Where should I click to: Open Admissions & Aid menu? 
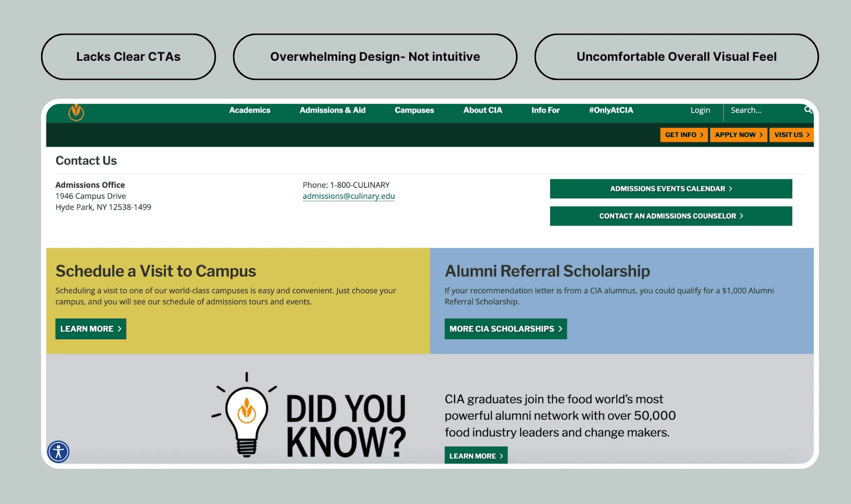tap(332, 110)
